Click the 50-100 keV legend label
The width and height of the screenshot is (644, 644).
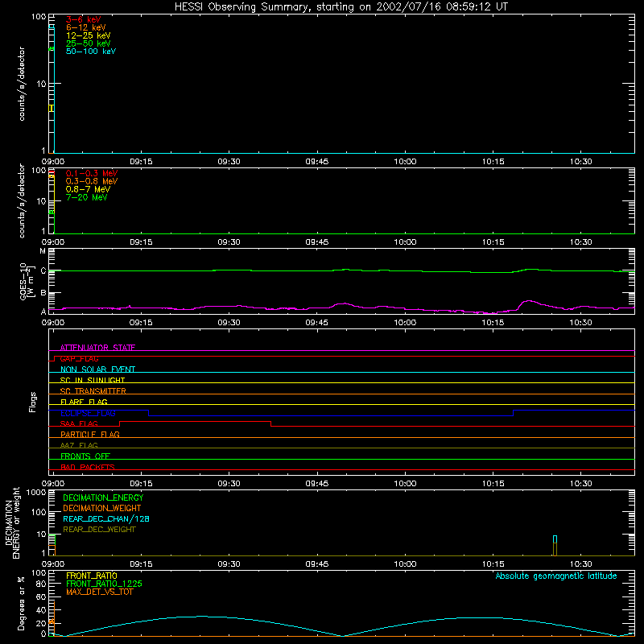pyautogui.click(x=91, y=52)
